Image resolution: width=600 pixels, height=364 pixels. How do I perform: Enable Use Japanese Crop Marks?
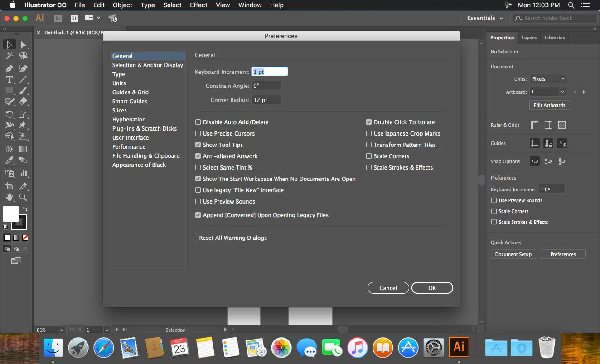pyautogui.click(x=369, y=133)
